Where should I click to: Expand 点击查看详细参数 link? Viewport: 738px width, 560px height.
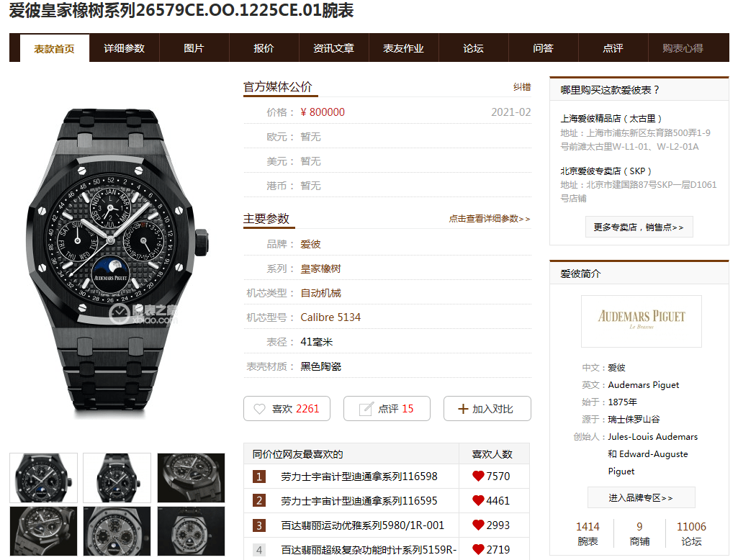[490, 219]
